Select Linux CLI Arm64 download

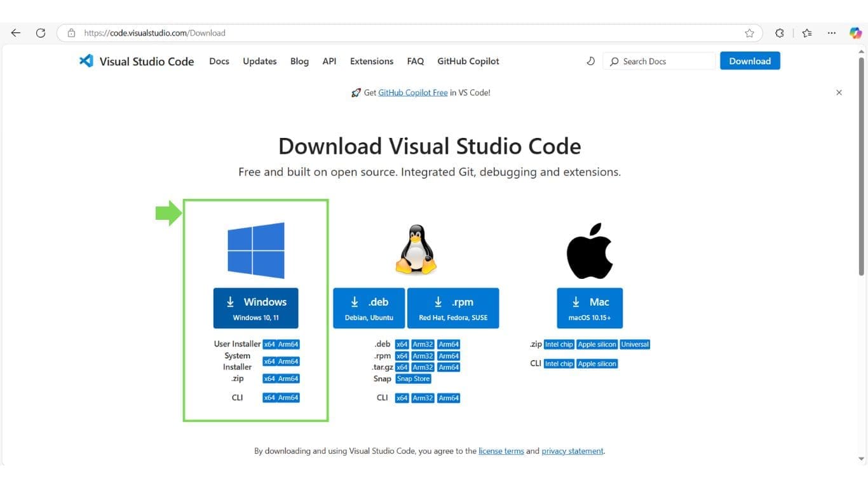pos(449,398)
